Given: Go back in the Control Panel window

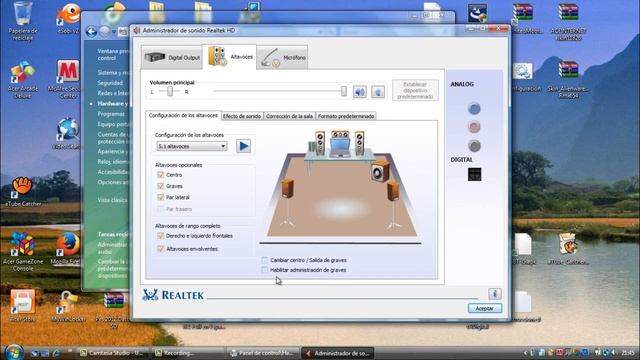Looking at the screenshot, I should click(91, 31).
